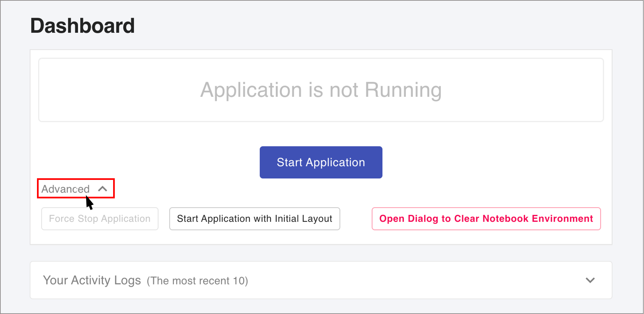Click the word "Start" on the blue button
Image resolution: width=644 pixels, height=314 pixels.
tap(289, 162)
